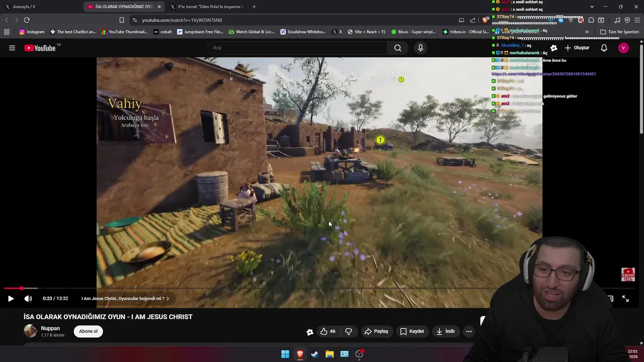Image resolution: width=644 pixels, height=362 pixels.
Task: Go back to the previous page
Action: point(7,20)
